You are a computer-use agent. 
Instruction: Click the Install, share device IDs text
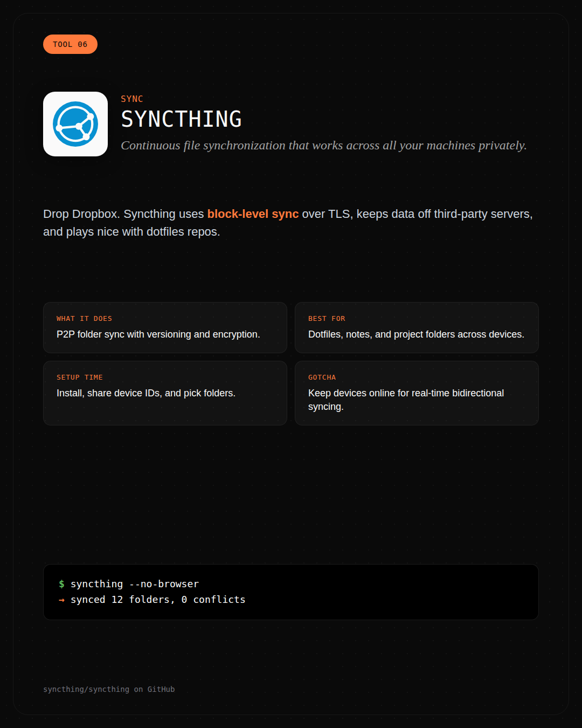[x=146, y=393]
